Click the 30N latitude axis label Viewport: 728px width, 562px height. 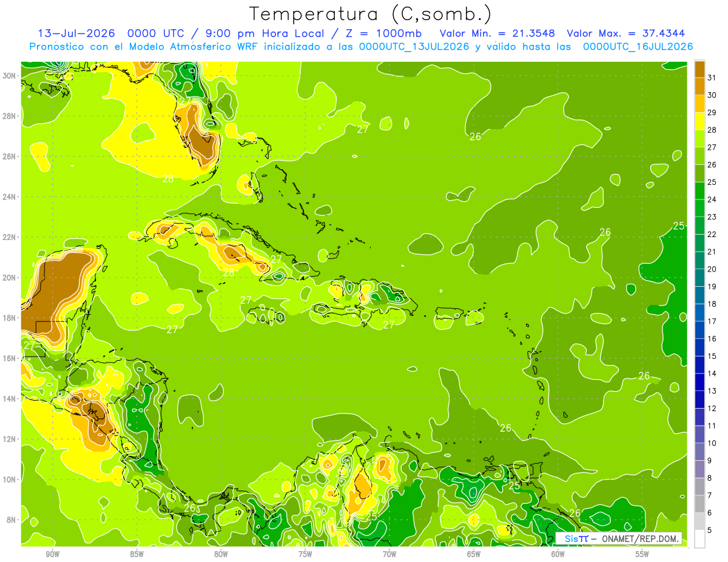pyautogui.click(x=10, y=76)
